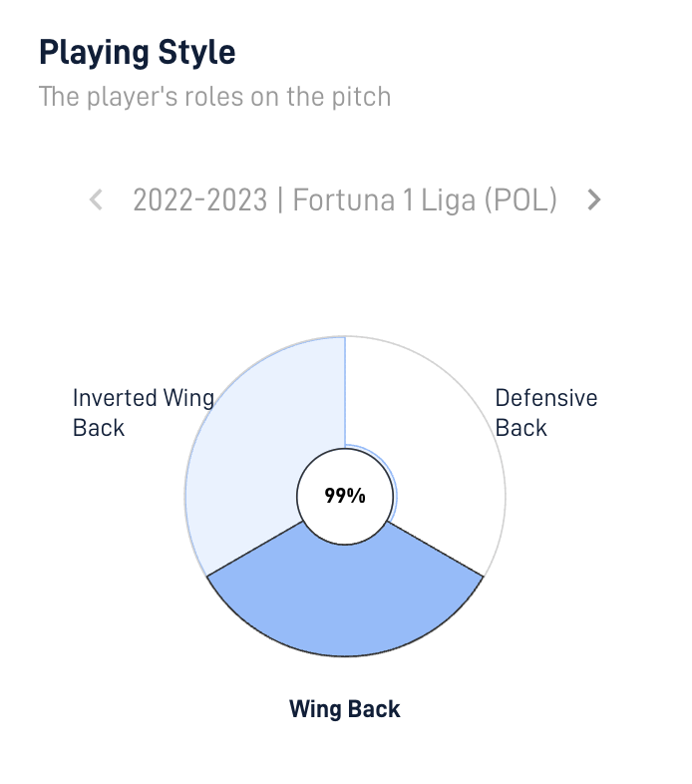Go to next season with right chevron
Screen dimensions: 692x784
pos(593,200)
